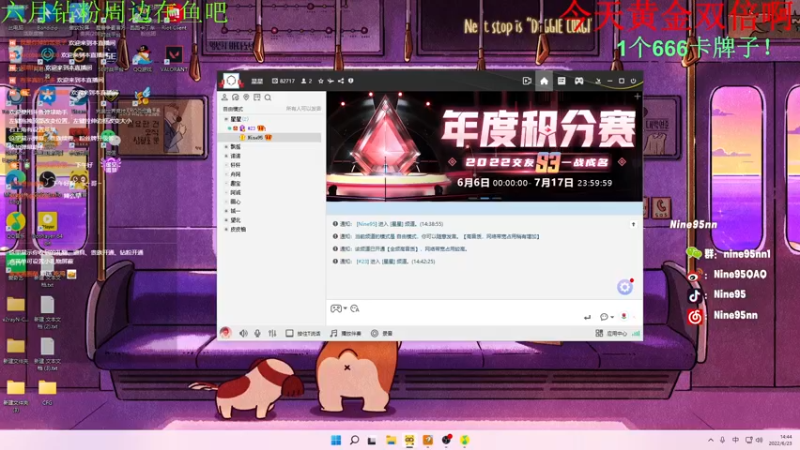Click the channel ID 82717 in the header
800x450 pixels.
[x=284, y=81]
